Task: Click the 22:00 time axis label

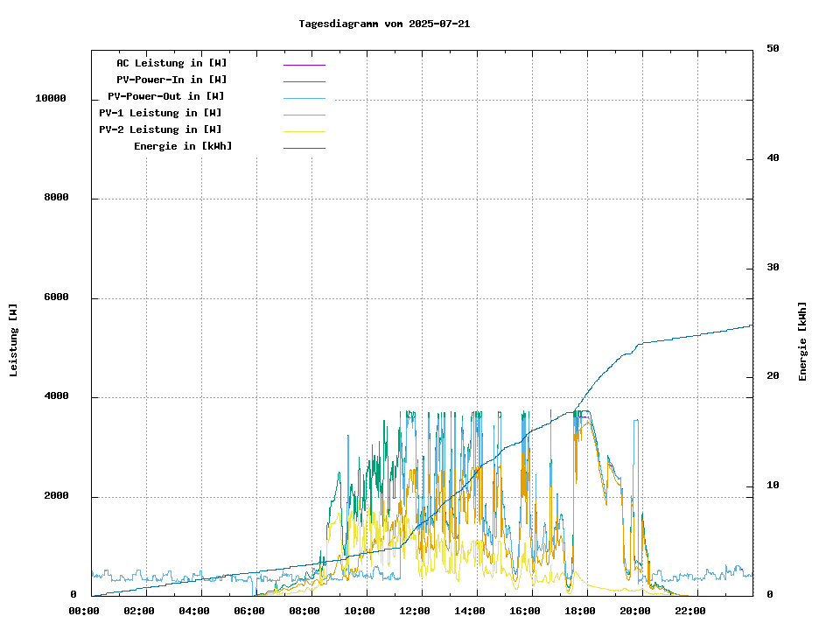Action: [690, 611]
